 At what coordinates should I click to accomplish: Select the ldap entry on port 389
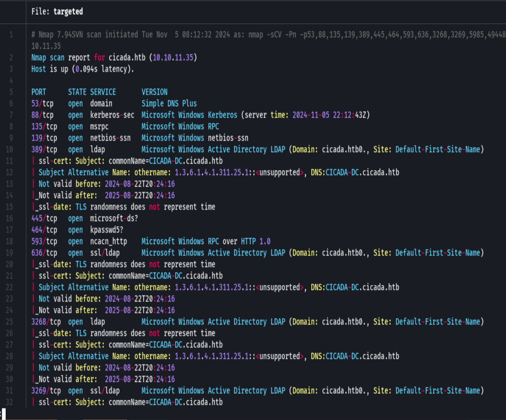pyautogui.click(x=97, y=149)
